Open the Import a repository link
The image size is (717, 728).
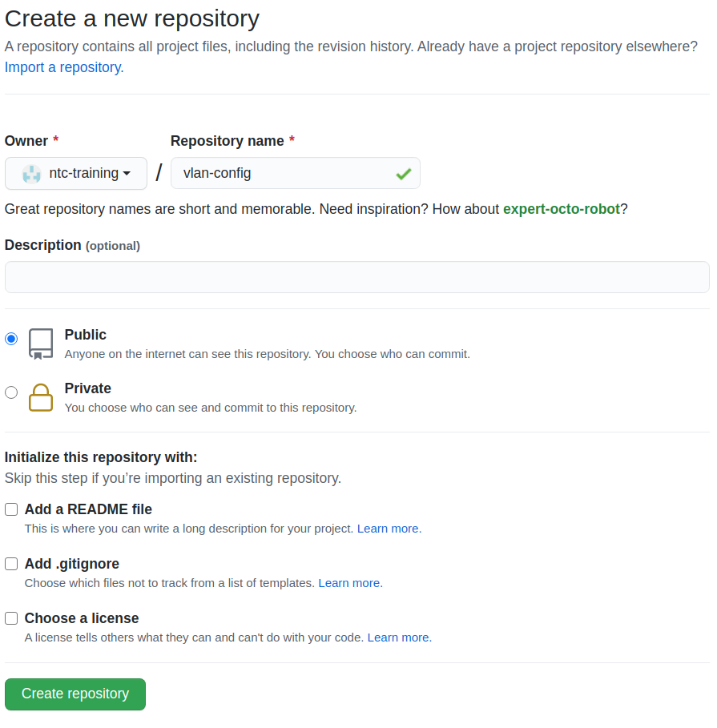[x=64, y=67]
